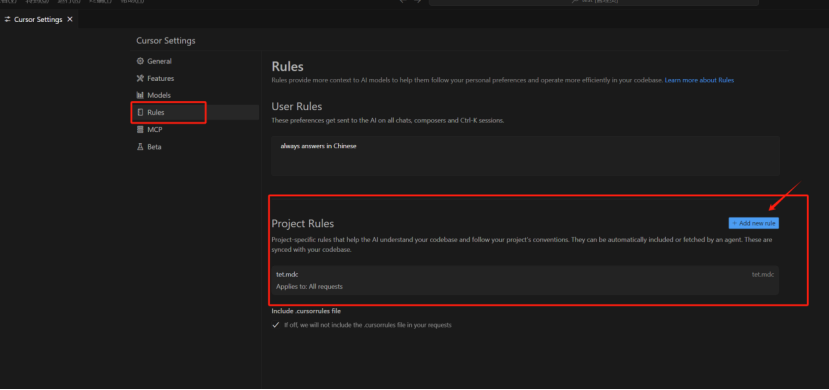The width and height of the screenshot is (829, 390).
Task: Select MCP in the settings sidebar
Action: click(196, 129)
